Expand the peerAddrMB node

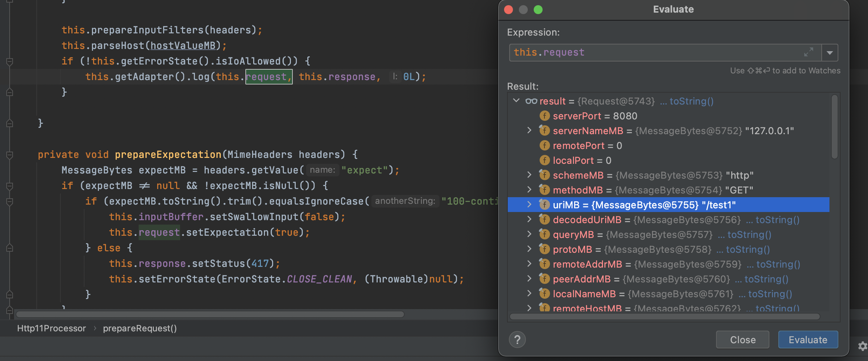pos(529,279)
